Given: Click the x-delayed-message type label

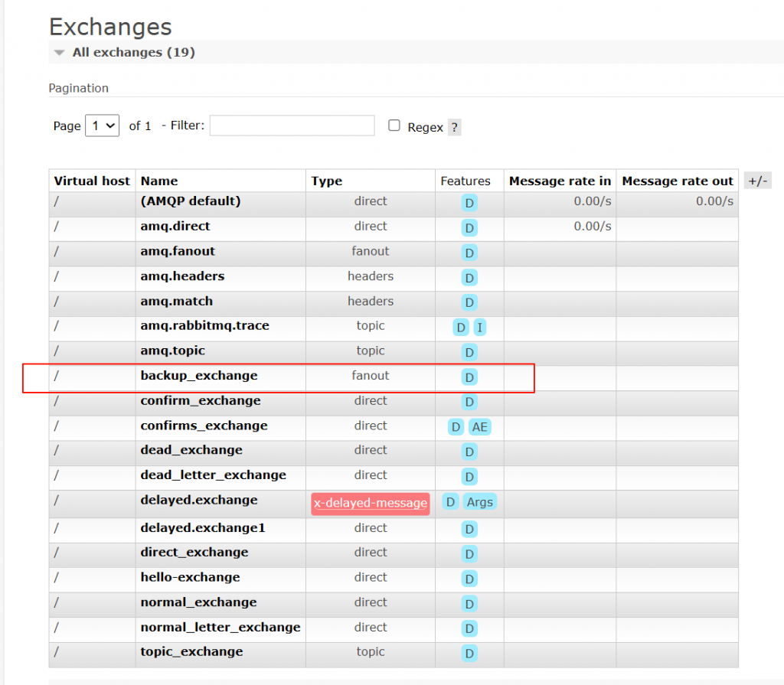Looking at the screenshot, I should click(370, 503).
